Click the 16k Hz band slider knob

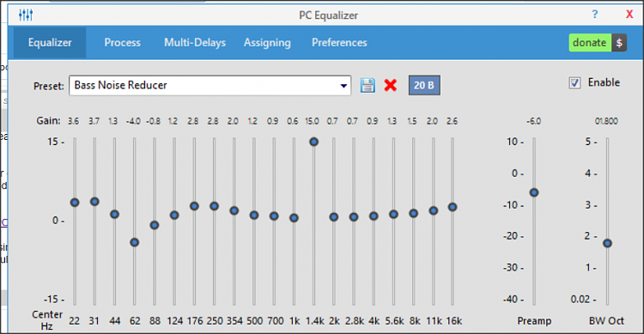[x=453, y=207]
